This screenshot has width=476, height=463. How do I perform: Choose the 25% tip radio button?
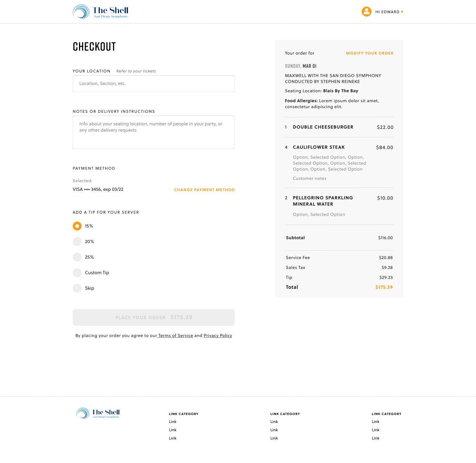tap(77, 257)
